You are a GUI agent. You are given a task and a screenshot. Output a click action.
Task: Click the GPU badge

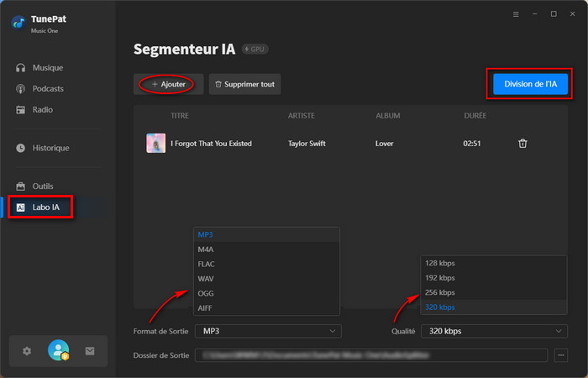pos(255,49)
